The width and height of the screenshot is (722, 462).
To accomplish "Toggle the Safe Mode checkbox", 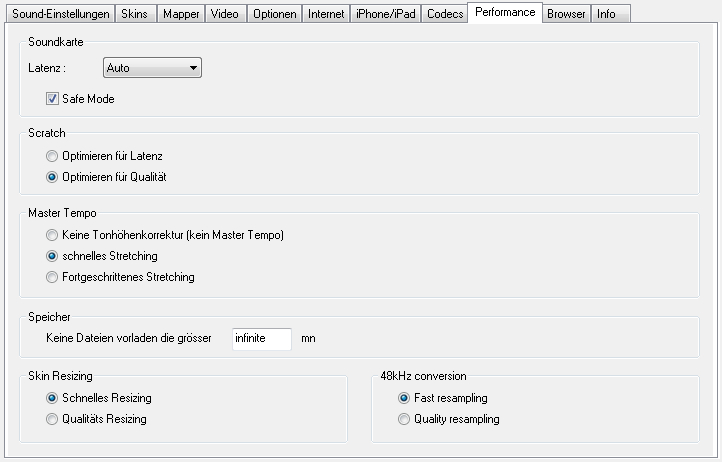I will tap(53, 99).
